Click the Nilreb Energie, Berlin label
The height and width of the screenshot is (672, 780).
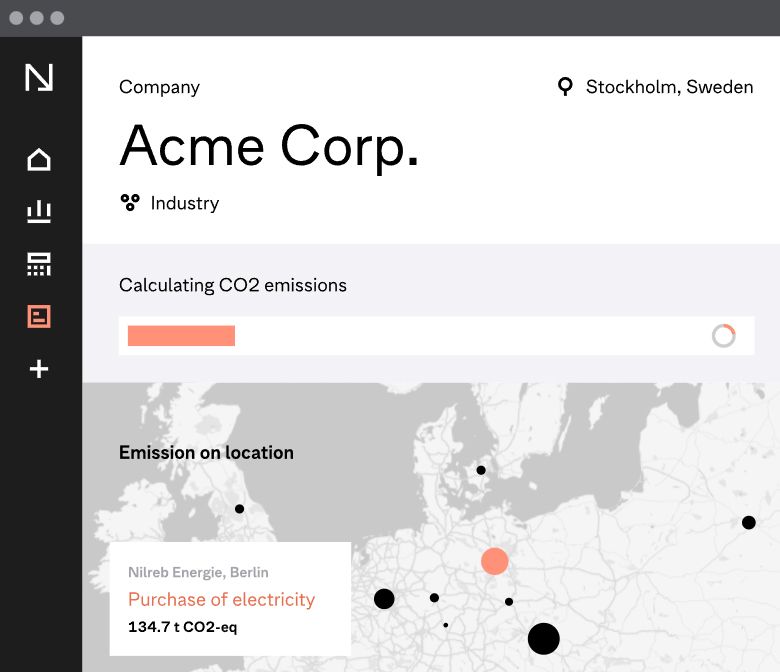point(198,573)
